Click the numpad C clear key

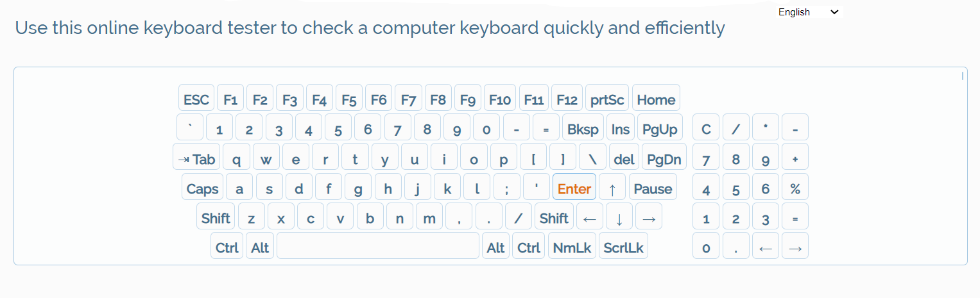706,129
